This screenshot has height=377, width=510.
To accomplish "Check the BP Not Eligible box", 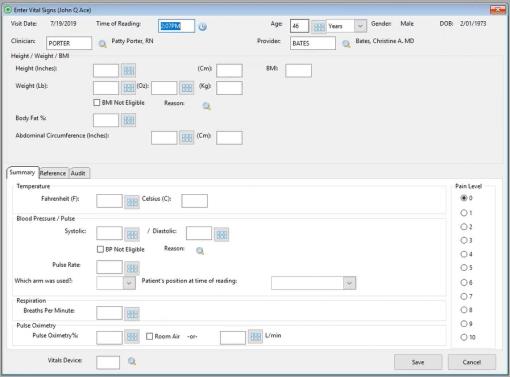I will click(100, 249).
